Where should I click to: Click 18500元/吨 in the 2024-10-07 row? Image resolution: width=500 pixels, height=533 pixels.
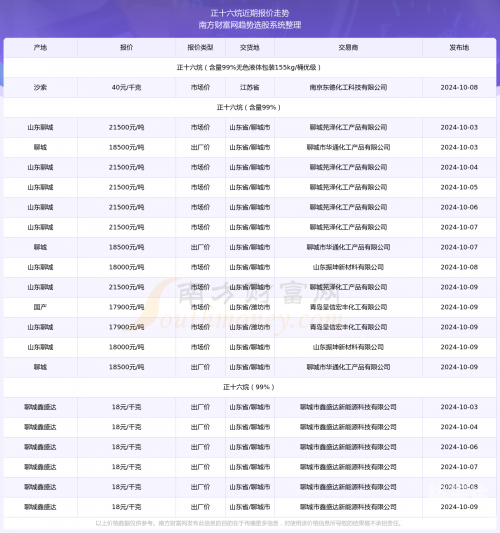click(126, 247)
